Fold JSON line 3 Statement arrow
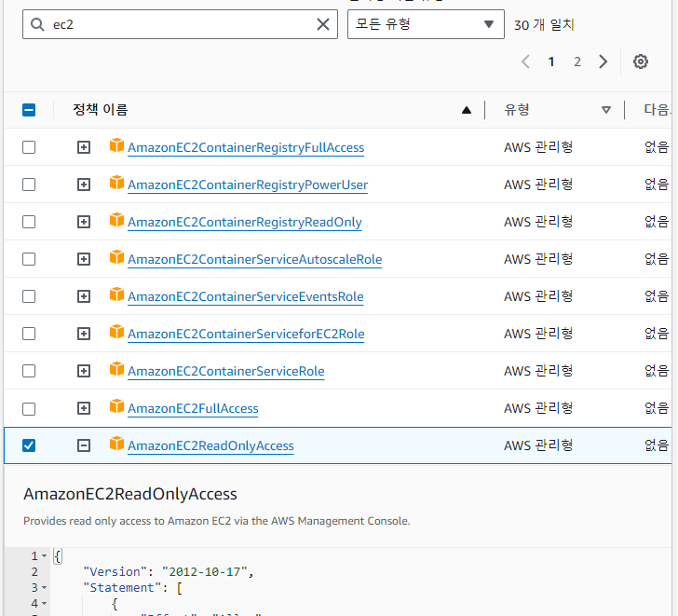This screenshot has width=678, height=616. [x=44, y=588]
